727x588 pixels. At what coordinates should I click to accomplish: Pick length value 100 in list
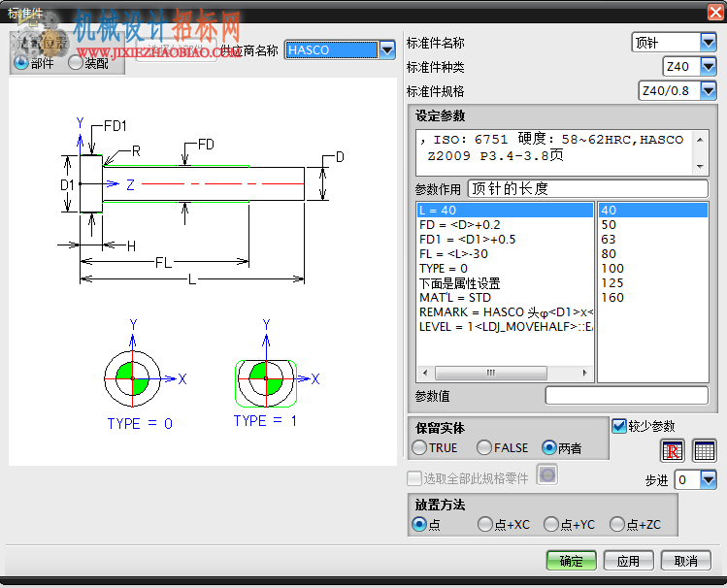tap(653, 268)
